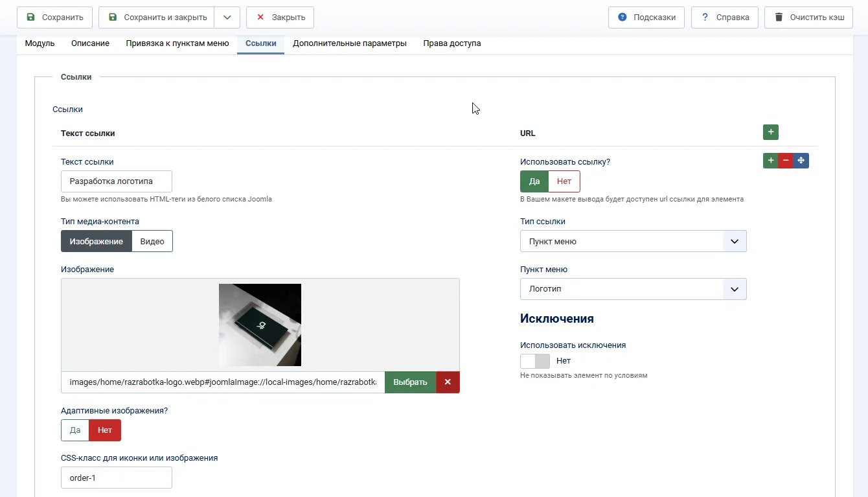
Task: Toggle the Использовать исключения switch
Action: [535, 361]
